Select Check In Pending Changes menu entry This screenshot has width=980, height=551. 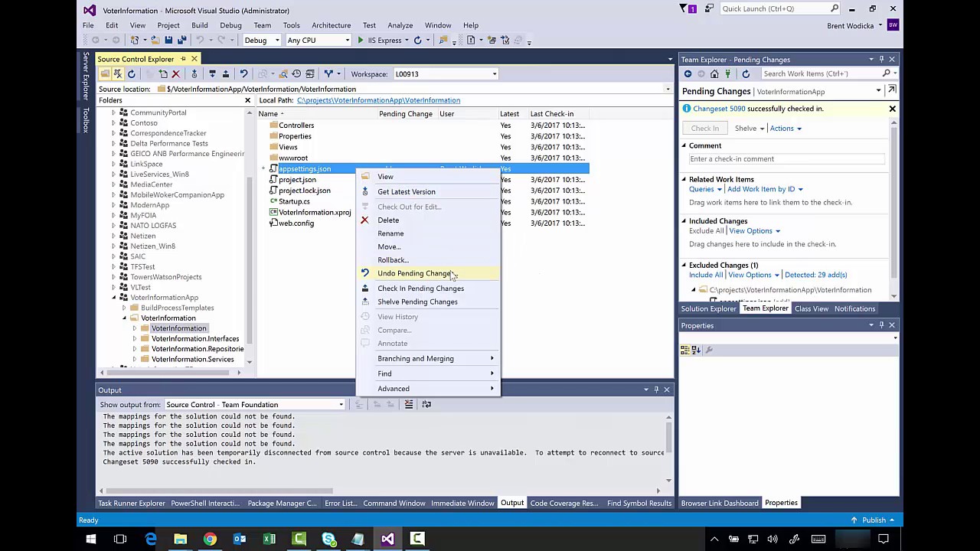click(x=428, y=289)
